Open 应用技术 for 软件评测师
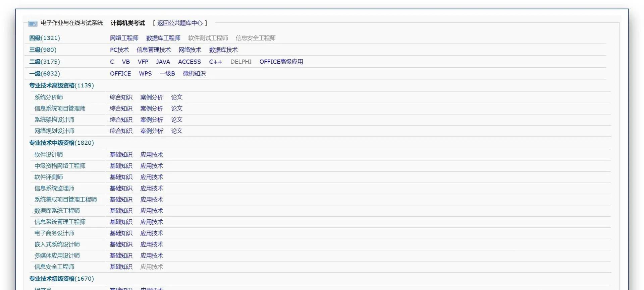Image resolution: width=644 pixels, height=290 pixels. point(152,177)
